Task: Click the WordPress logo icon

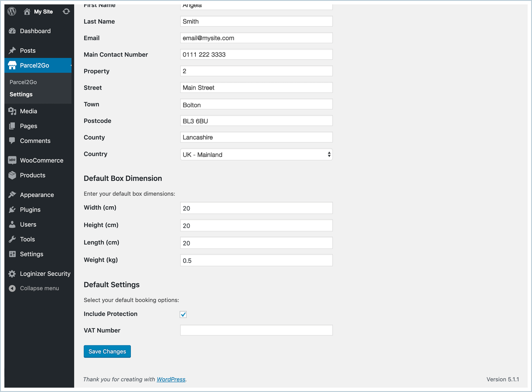Action: pyautogui.click(x=12, y=12)
